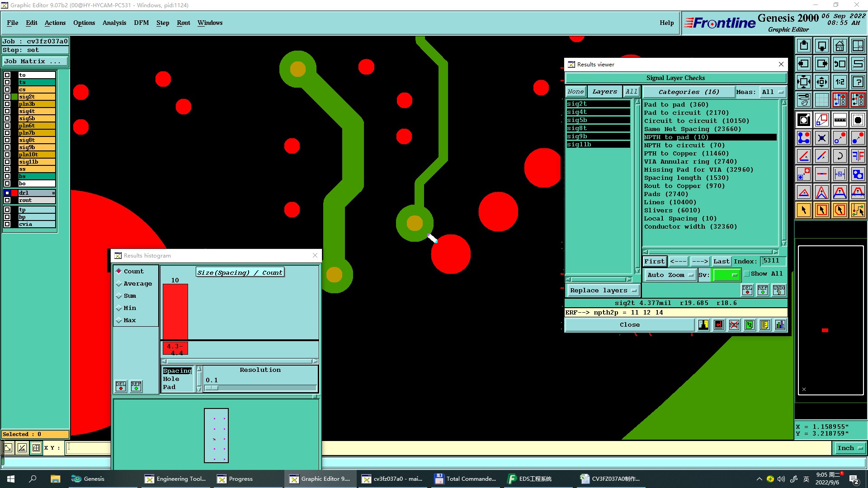
Task: Click the rotate arrow tool icon
Action: (840, 156)
